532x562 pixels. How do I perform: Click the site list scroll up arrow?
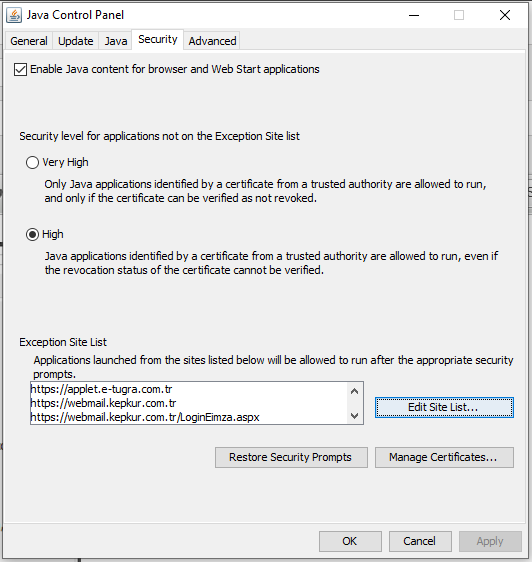tap(355, 391)
